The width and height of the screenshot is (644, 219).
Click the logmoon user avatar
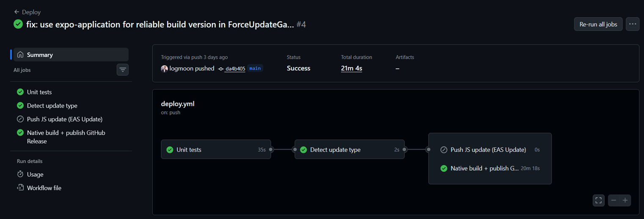[x=165, y=69]
